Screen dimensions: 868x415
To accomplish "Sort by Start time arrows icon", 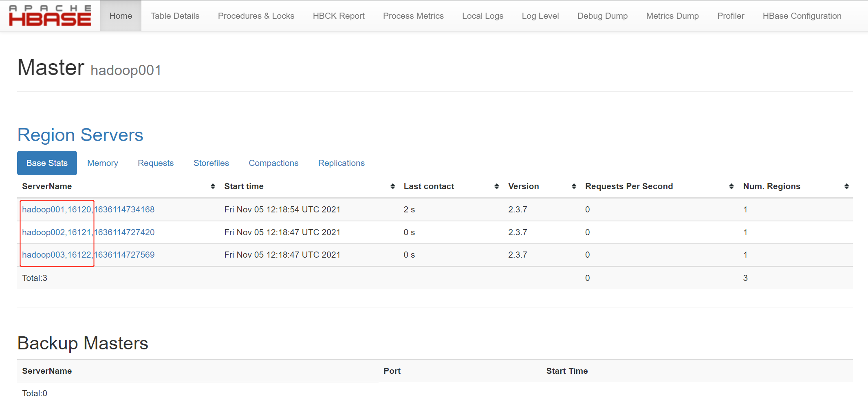I will 393,186.
